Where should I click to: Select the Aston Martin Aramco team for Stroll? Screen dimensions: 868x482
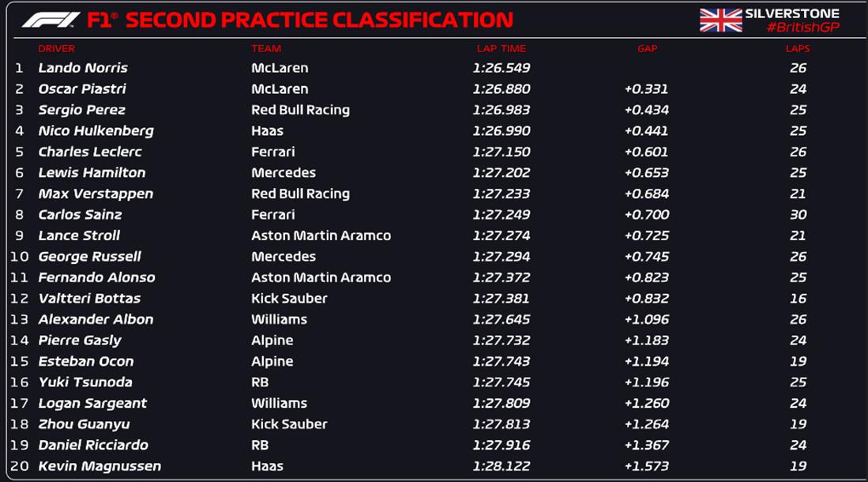click(321, 236)
